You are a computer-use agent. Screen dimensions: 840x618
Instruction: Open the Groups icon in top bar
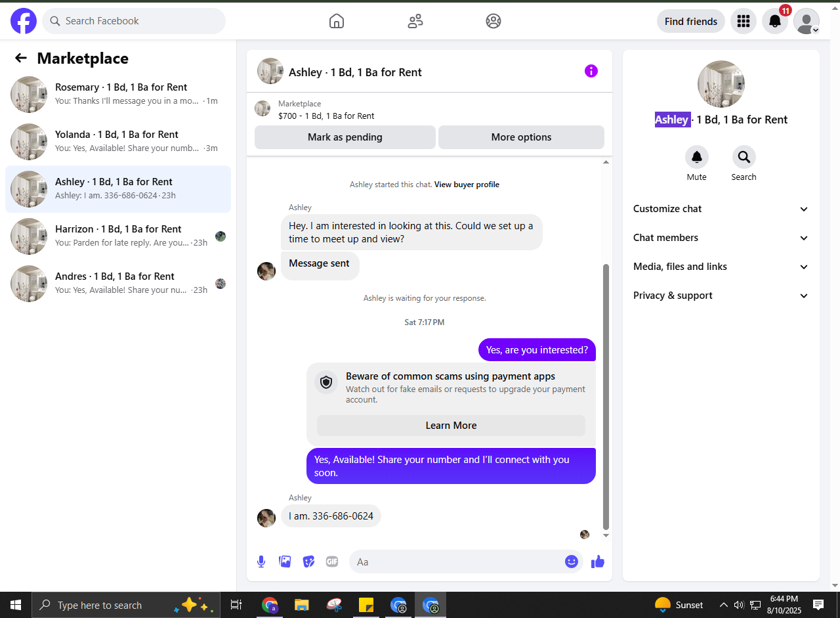pos(493,21)
